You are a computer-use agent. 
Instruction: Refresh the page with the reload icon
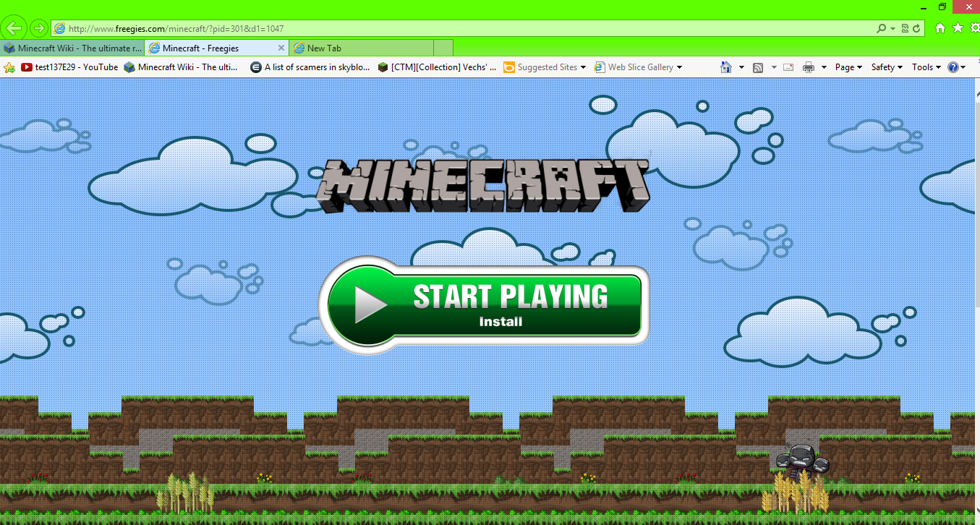[916, 28]
